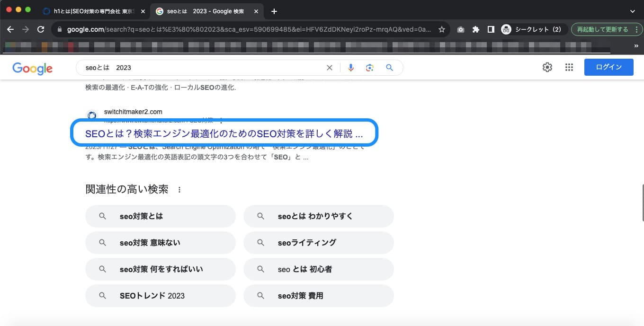Viewport: 644px width, 326px height.
Task: Open the browser extensions puzzle icon
Action: [x=476, y=29]
